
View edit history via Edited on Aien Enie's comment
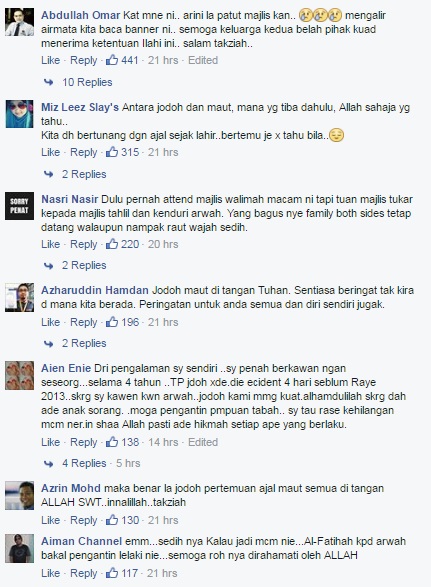click(203, 442)
